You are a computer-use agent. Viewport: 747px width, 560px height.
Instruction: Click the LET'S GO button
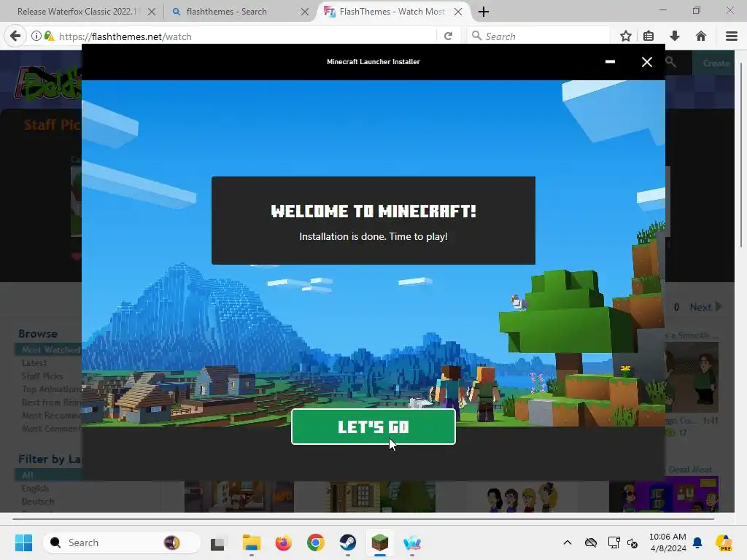[373, 427]
